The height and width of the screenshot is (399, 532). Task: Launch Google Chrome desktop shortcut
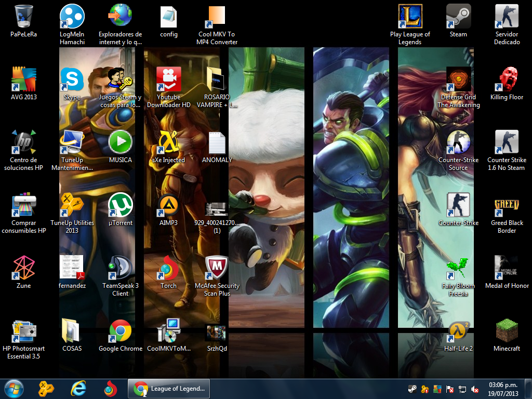click(120, 330)
